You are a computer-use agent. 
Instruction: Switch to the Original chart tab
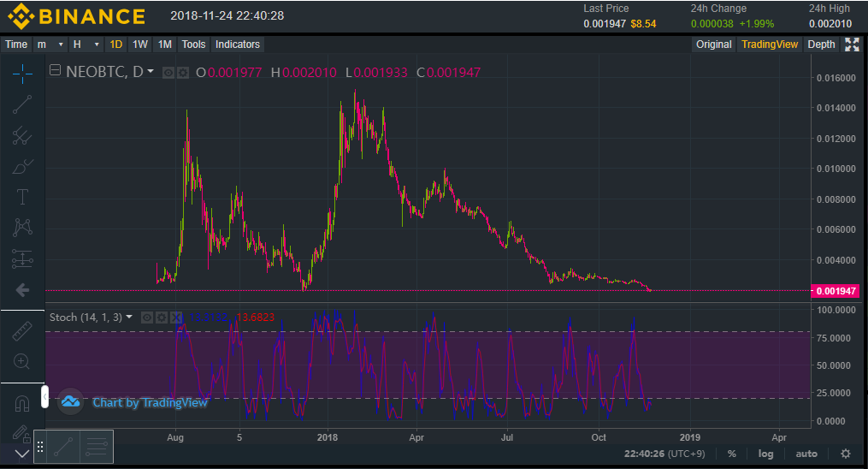pyautogui.click(x=713, y=45)
